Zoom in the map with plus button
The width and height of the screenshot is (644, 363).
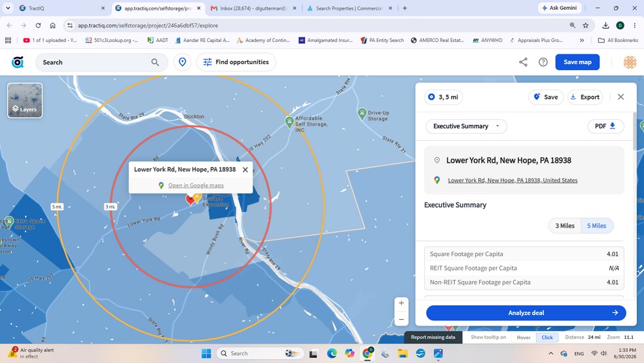coord(401,303)
